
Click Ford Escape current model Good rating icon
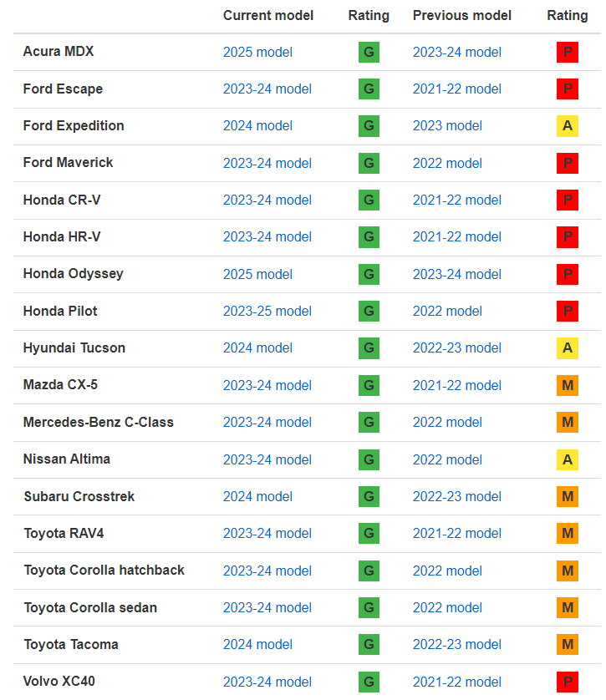tap(369, 89)
